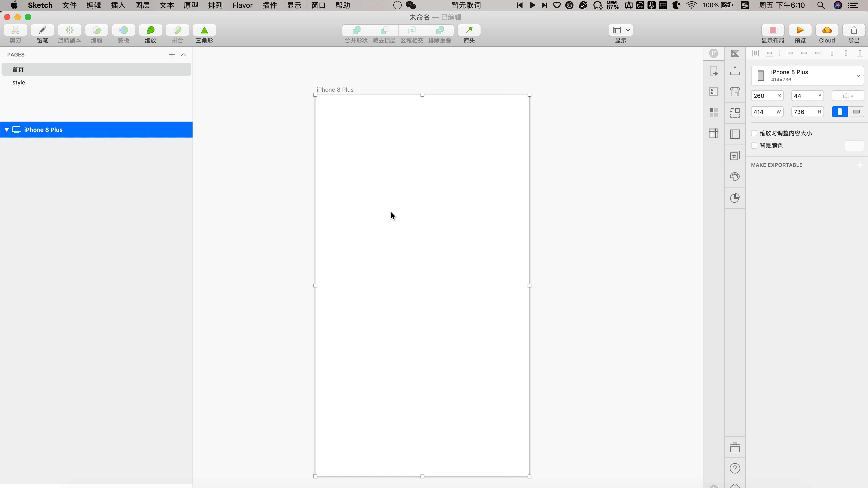868x488 pixels.
Task: Open the Export (导出) share icon
Action: (x=854, y=30)
